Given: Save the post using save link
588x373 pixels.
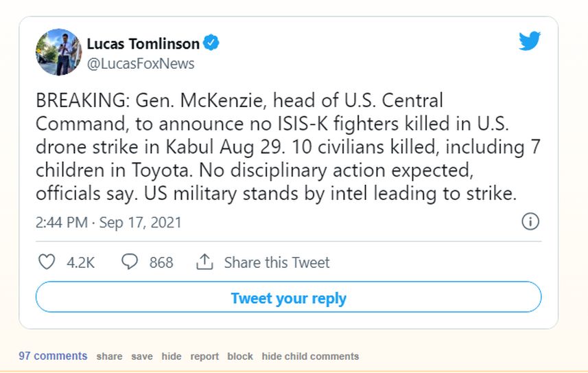Looking at the screenshot, I should (142, 356).
